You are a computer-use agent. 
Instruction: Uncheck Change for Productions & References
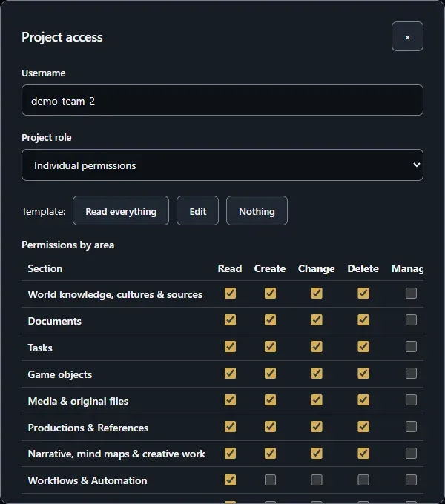(317, 426)
